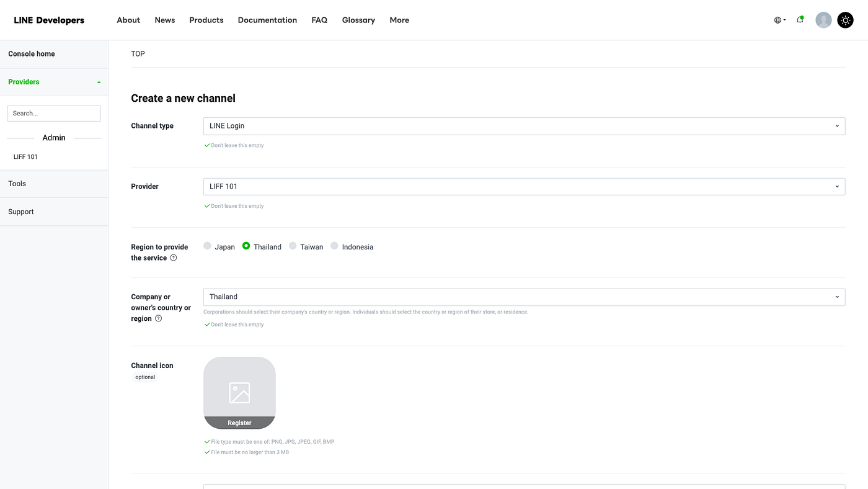Click the Create a new channel heading
Image resolution: width=868 pixels, height=489 pixels.
[183, 98]
